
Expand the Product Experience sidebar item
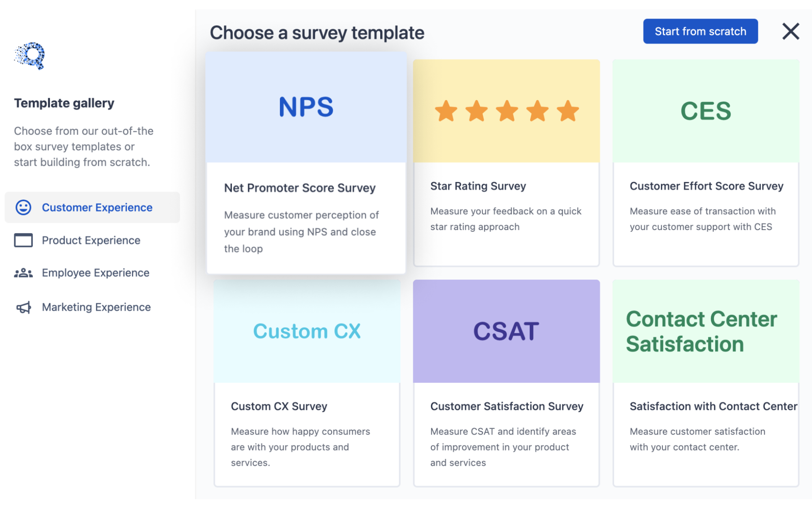click(91, 239)
